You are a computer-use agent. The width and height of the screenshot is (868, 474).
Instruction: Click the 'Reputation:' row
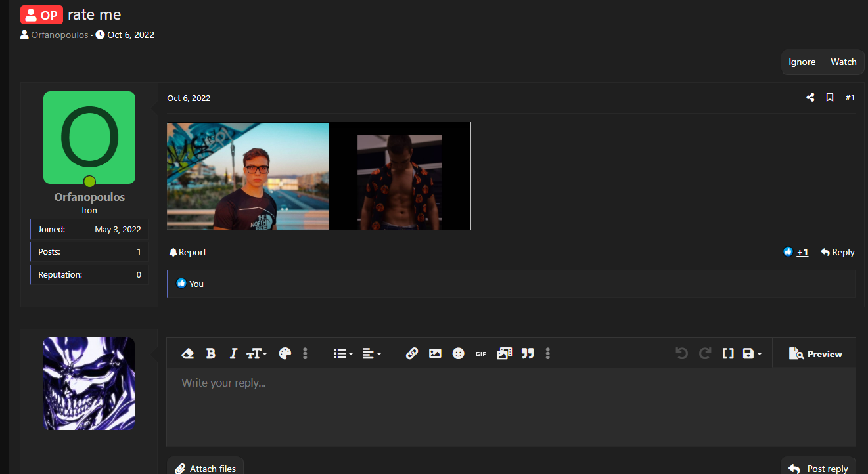pyautogui.click(x=89, y=274)
